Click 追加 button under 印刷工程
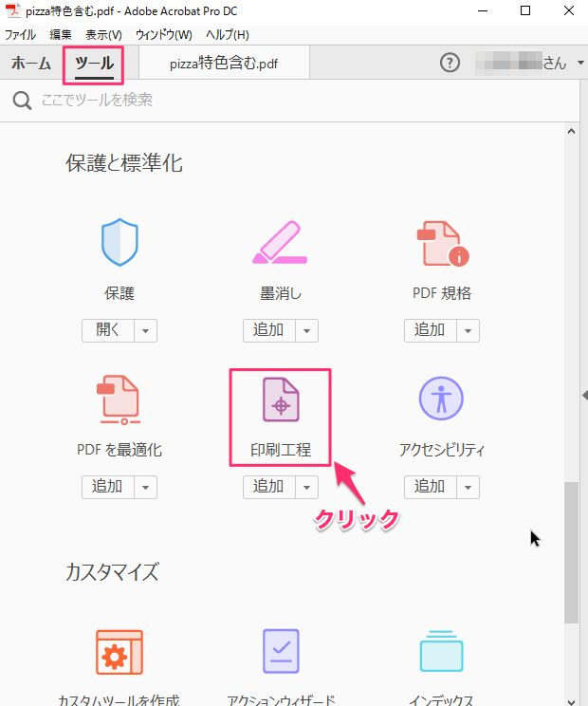Viewport: 588px width, 706px height. [269, 487]
